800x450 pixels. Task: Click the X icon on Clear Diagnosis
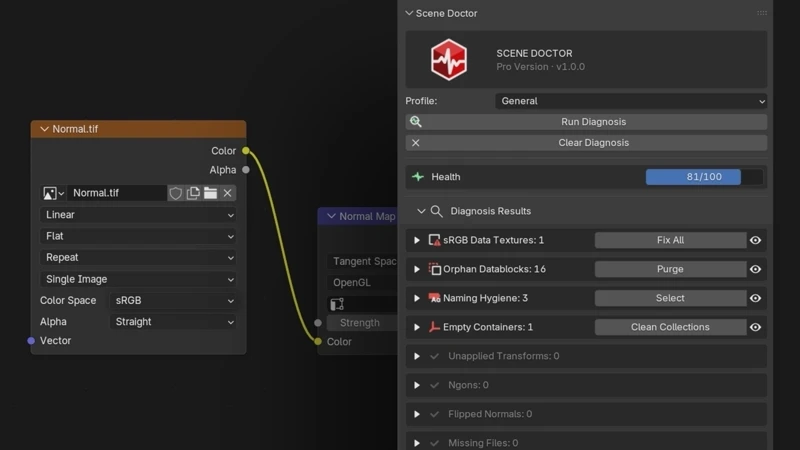coord(415,143)
